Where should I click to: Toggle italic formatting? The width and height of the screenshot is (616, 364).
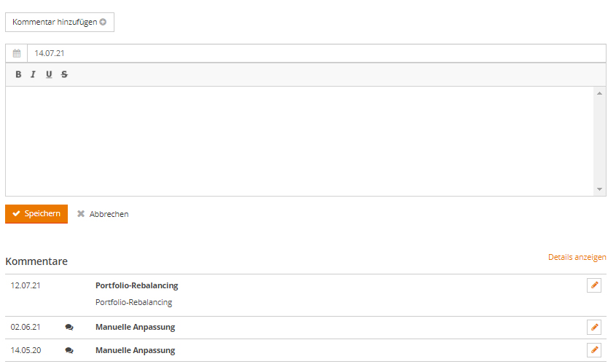tap(33, 74)
